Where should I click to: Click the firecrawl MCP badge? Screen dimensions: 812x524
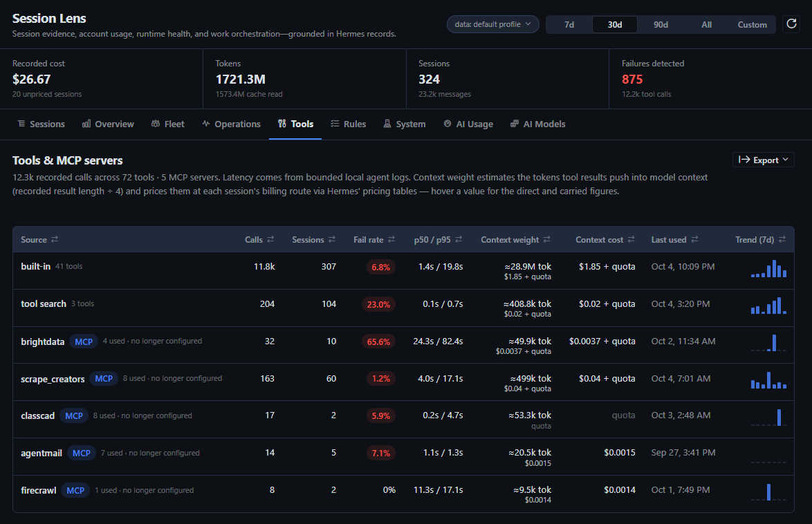click(x=75, y=490)
